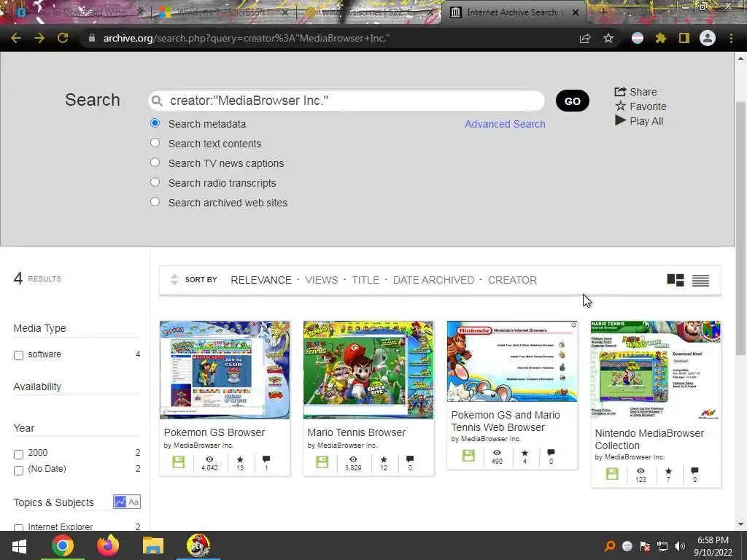Image resolution: width=747 pixels, height=560 pixels.
Task: Check the (No Date) year filter
Action: coord(18,470)
